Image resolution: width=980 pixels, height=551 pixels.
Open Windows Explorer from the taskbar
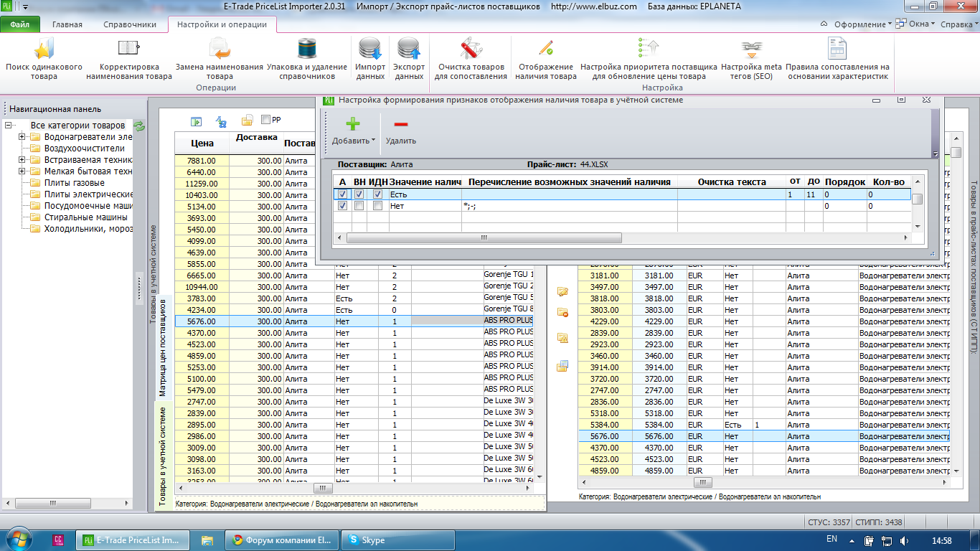pyautogui.click(x=207, y=540)
